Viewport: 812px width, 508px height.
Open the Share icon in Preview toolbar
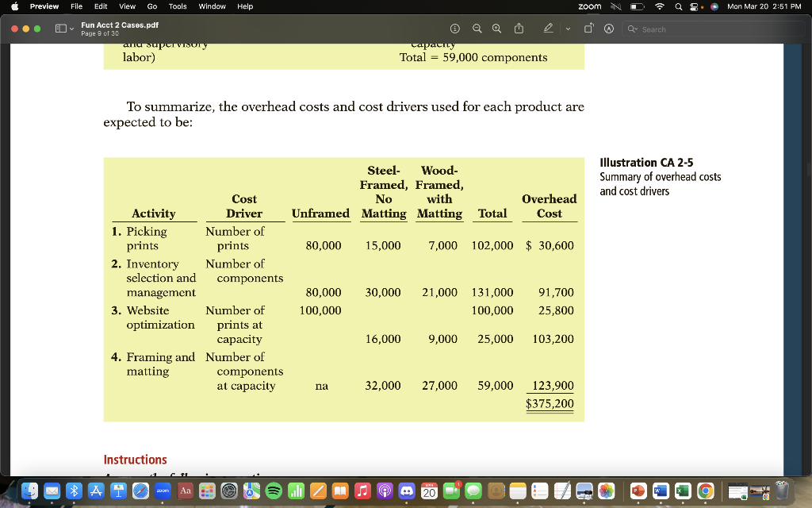pyautogui.click(x=519, y=29)
